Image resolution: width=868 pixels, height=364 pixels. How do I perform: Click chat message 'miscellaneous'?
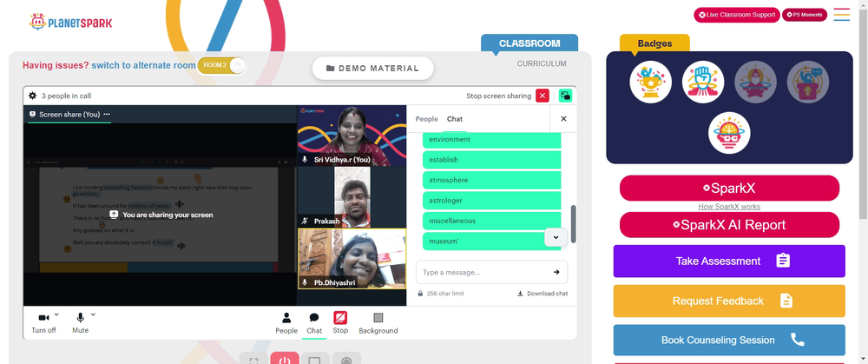tap(491, 221)
